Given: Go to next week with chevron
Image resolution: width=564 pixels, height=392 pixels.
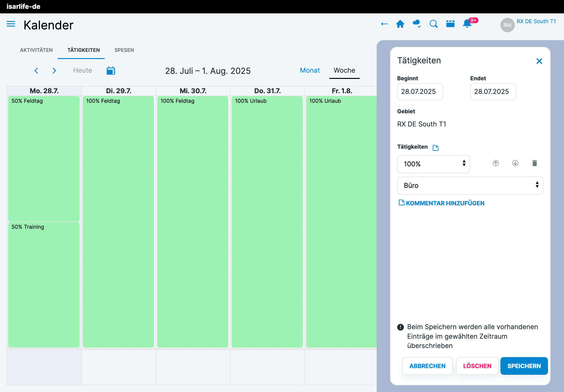Looking at the screenshot, I should [54, 71].
